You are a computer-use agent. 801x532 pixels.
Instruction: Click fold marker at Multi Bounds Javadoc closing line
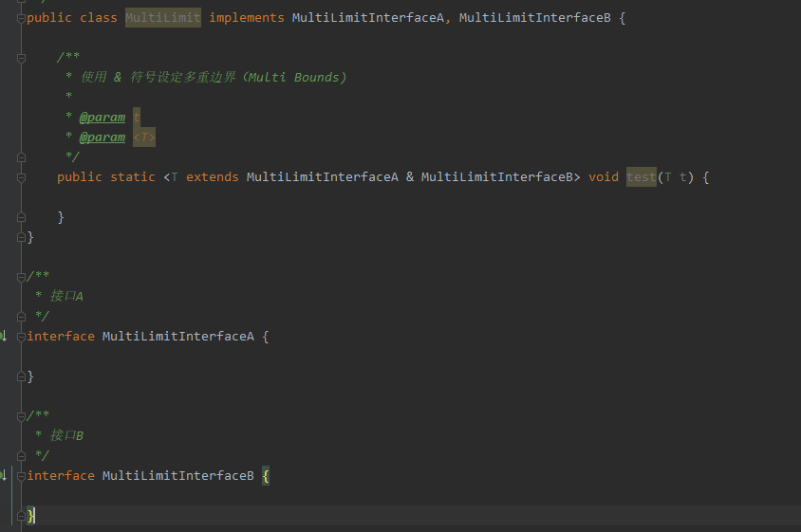pos(21,157)
